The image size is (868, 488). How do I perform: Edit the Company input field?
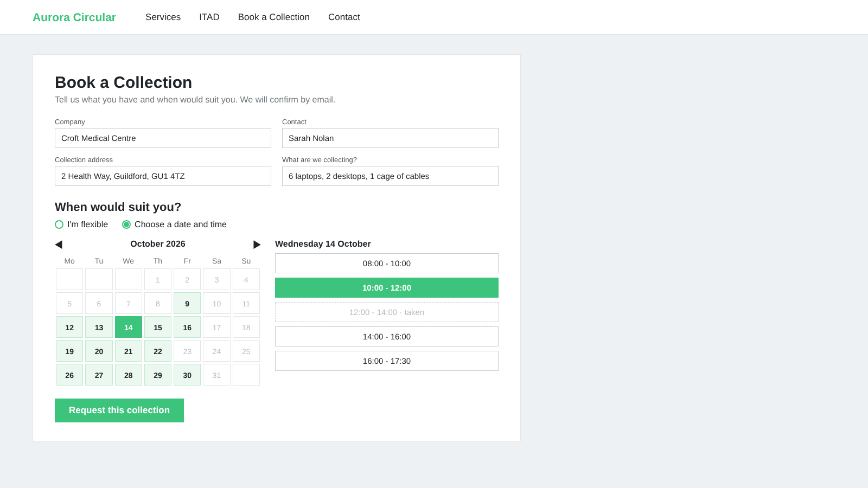click(x=163, y=138)
